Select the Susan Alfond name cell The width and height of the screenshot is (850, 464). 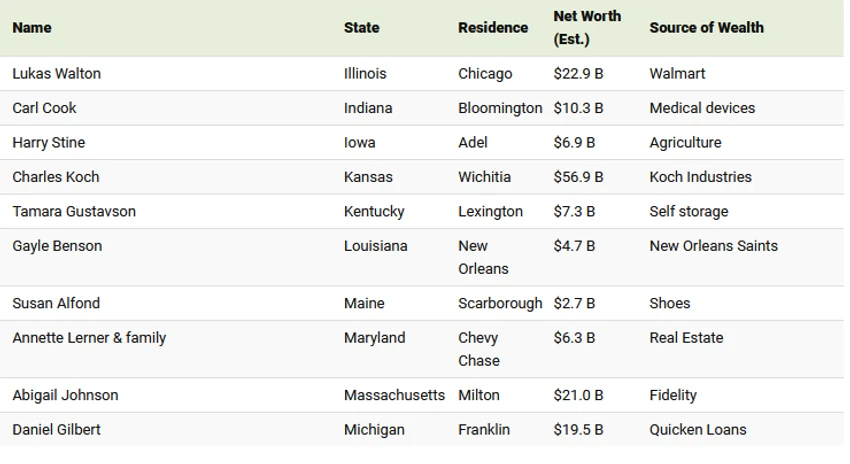pos(56,303)
